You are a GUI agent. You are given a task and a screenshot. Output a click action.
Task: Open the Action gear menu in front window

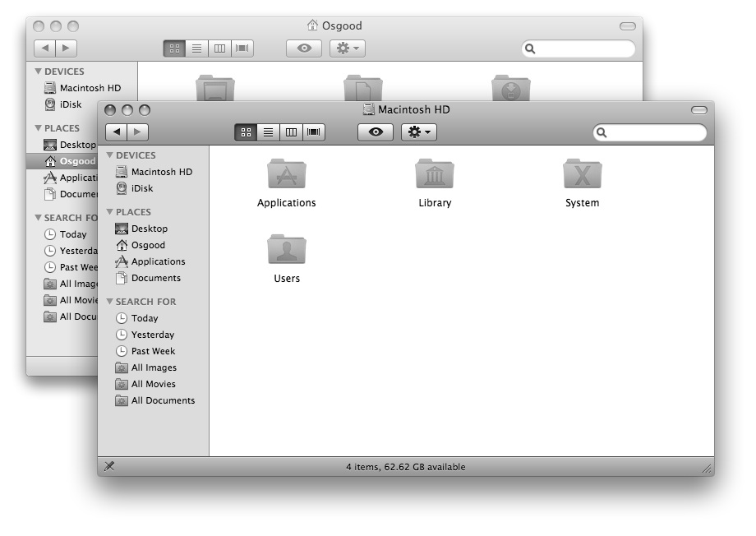point(419,132)
